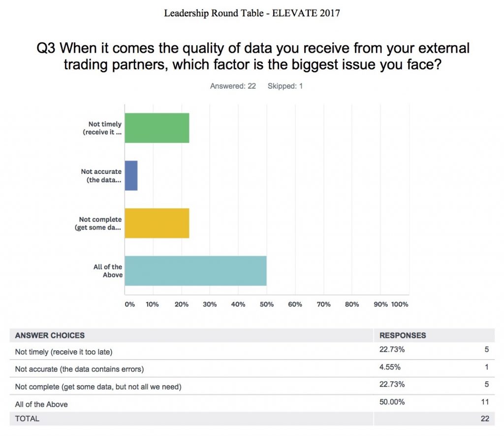Click the blue Not accurate bar
Screen dimensions: 504x436
pos(131,176)
